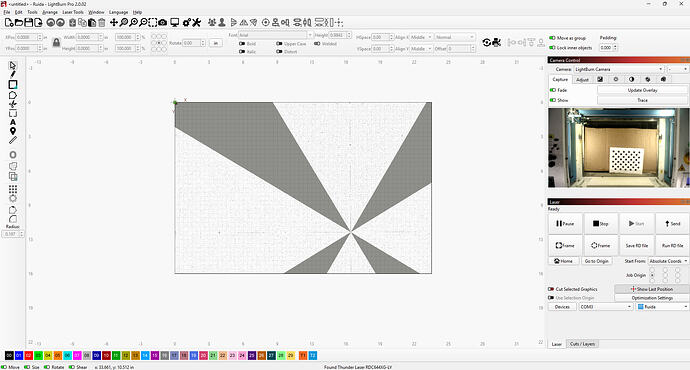The image size is (690, 370).
Task: Open the Align X dropdown
Action: [422, 37]
